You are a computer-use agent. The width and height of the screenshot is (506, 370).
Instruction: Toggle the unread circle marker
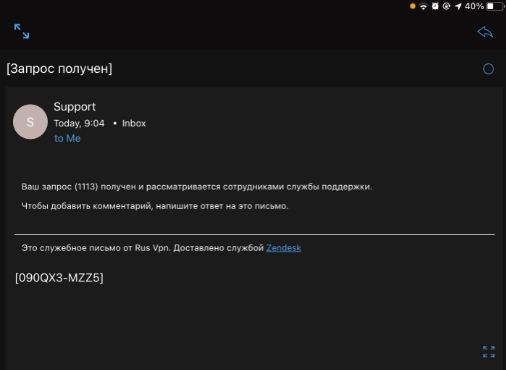(x=488, y=69)
